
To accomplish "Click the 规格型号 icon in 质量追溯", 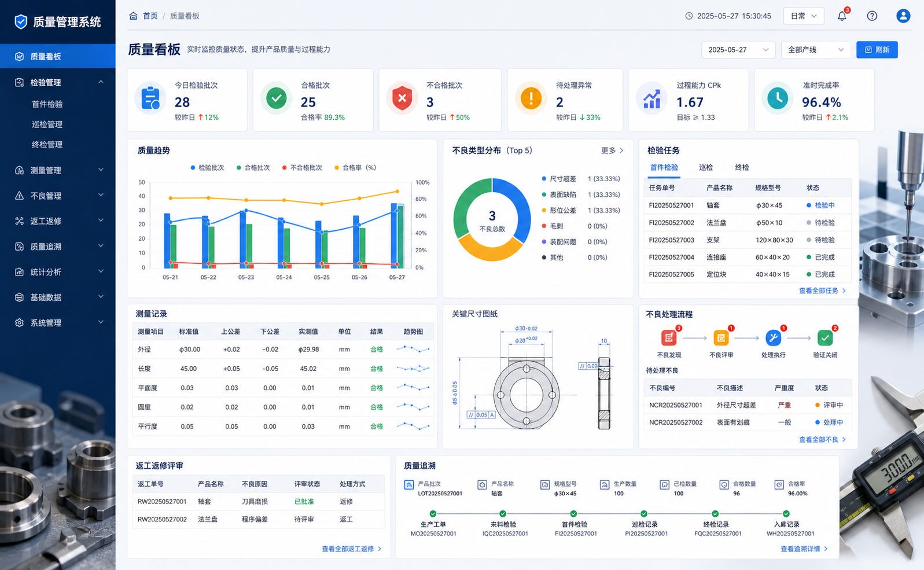I will 544,484.
